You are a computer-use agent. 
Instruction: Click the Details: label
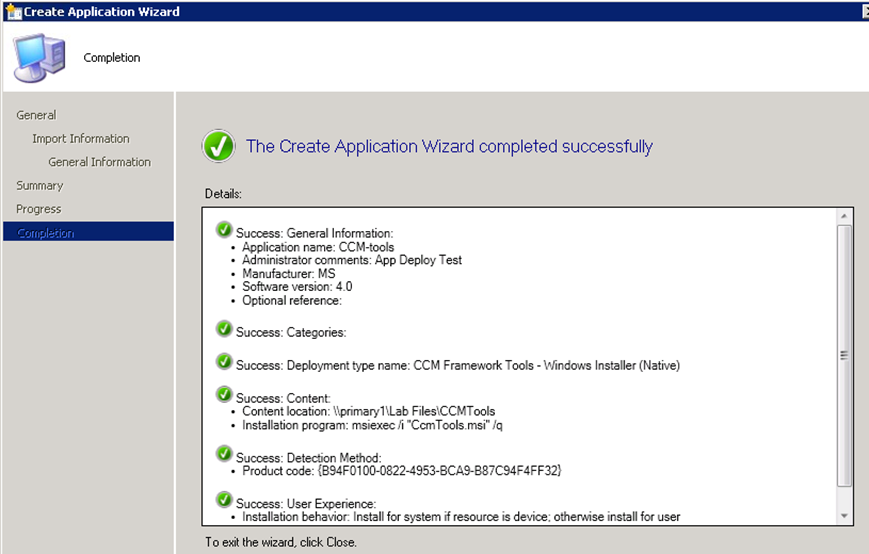coord(223,194)
